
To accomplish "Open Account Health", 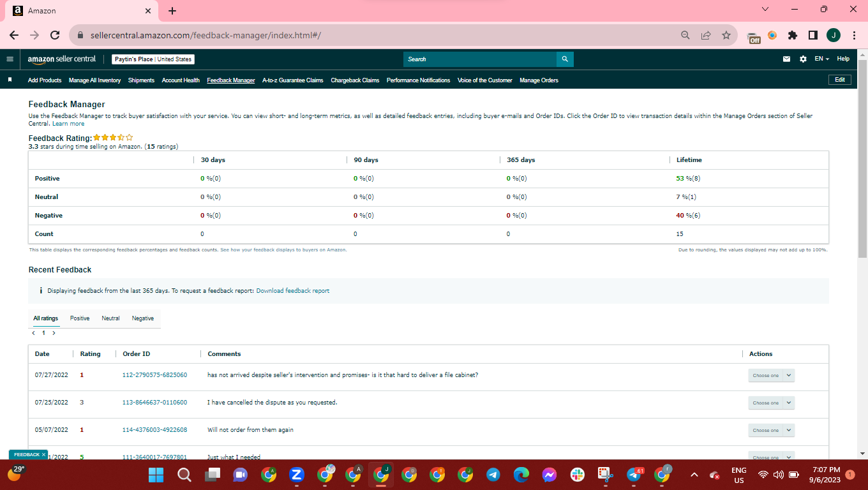I will point(181,80).
